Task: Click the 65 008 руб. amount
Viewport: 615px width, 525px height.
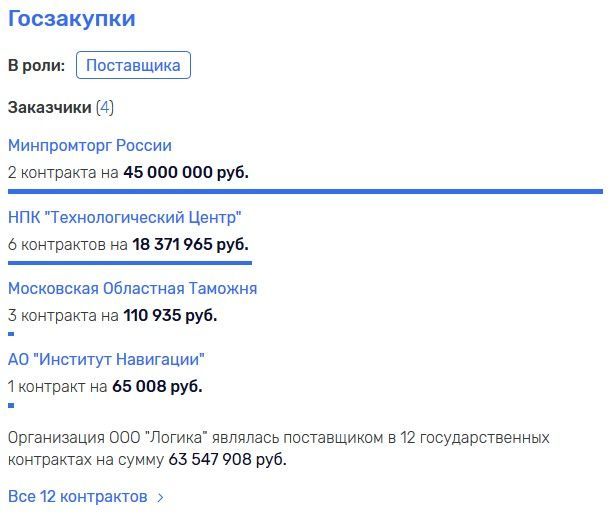Action: click(157, 387)
